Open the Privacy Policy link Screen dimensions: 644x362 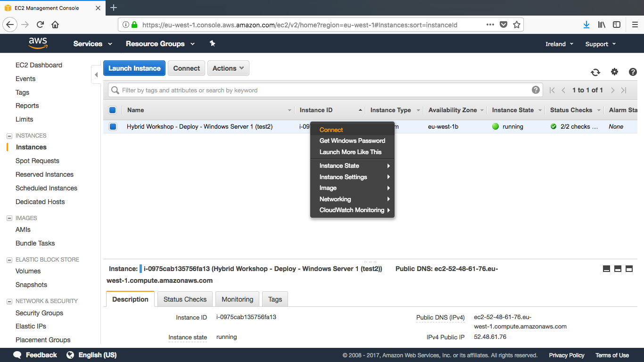click(567, 355)
